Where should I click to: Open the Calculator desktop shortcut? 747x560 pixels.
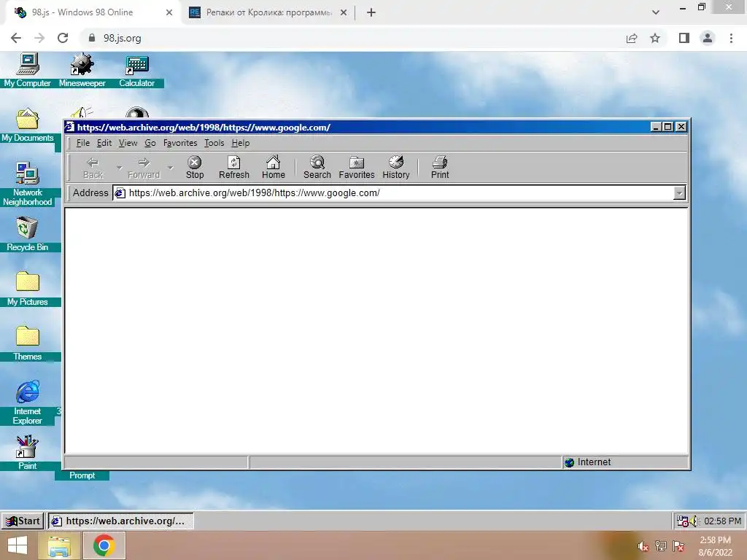coord(136,70)
